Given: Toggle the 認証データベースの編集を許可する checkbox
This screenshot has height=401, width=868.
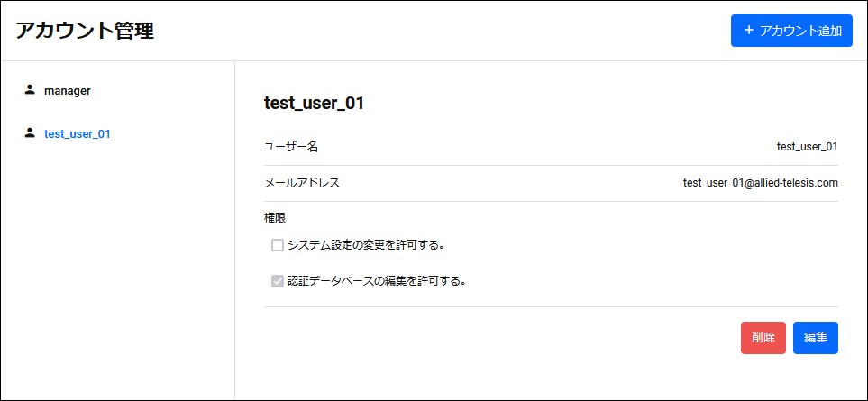Looking at the screenshot, I should pos(278,281).
